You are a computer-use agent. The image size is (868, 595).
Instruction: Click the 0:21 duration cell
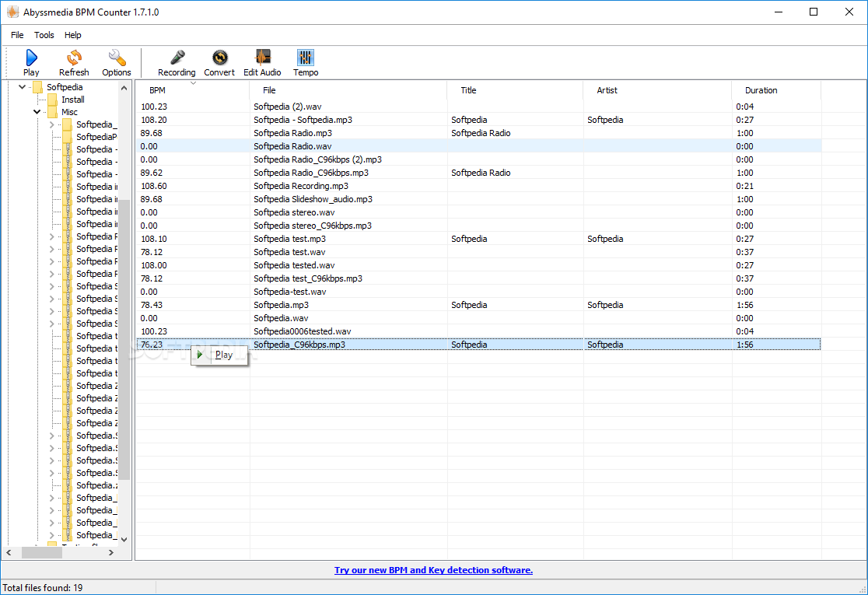point(744,186)
